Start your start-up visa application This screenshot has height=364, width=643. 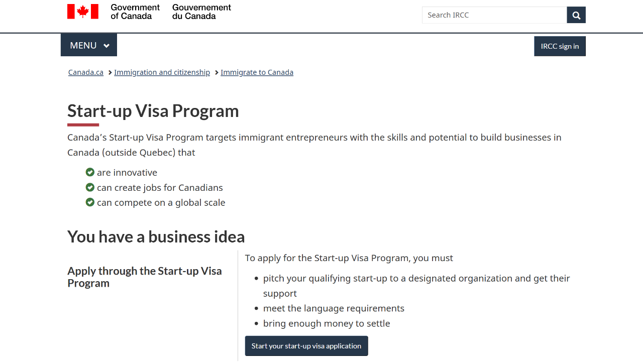tap(306, 346)
